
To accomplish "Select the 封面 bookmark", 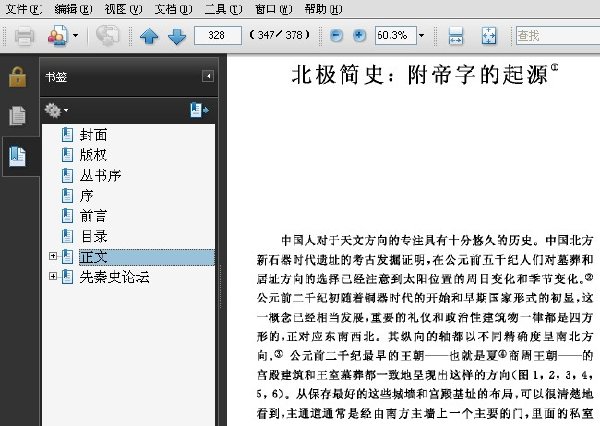I will 93,135.
